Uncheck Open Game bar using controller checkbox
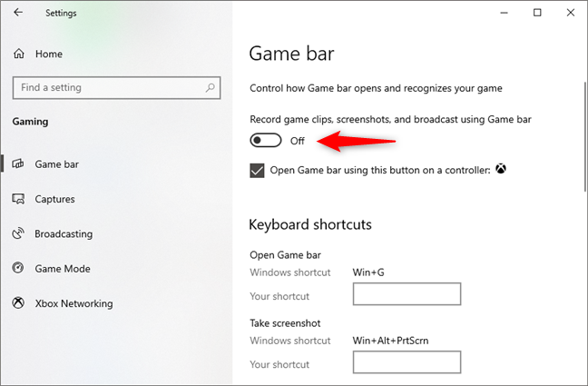The width and height of the screenshot is (588, 386). click(x=257, y=170)
